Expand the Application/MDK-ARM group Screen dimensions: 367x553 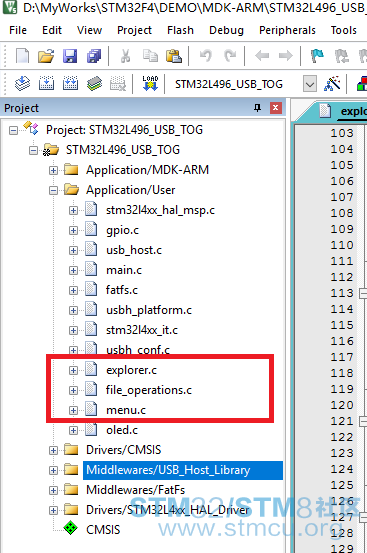(x=53, y=171)
